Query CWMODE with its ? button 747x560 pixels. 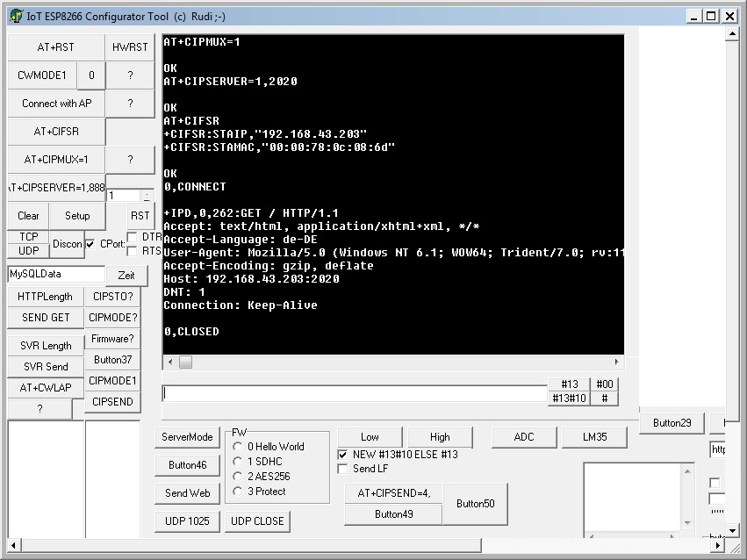[x=130, y=75]
